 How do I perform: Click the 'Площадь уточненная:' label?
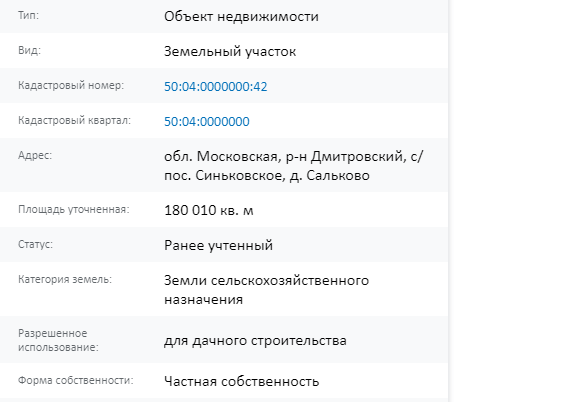[x=73, y=209]
